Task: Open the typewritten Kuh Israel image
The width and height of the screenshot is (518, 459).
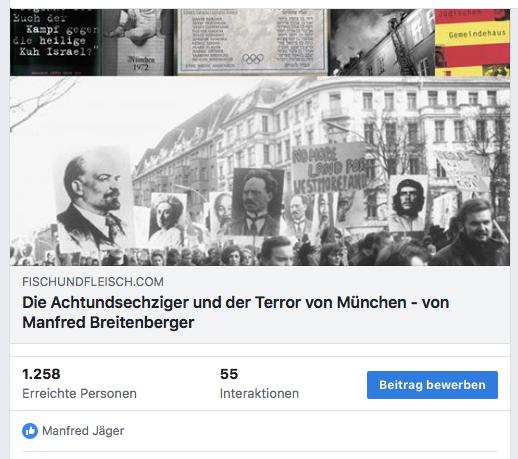Action: [x=55, y=42]
